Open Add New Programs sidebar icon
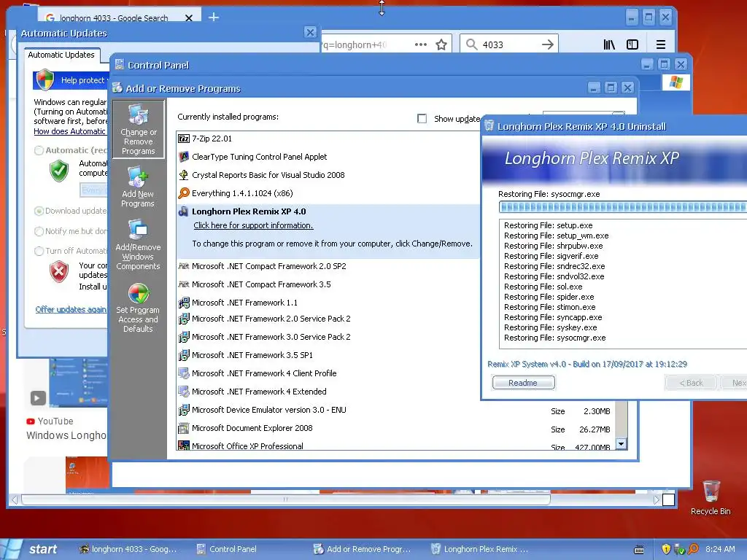 138,187
